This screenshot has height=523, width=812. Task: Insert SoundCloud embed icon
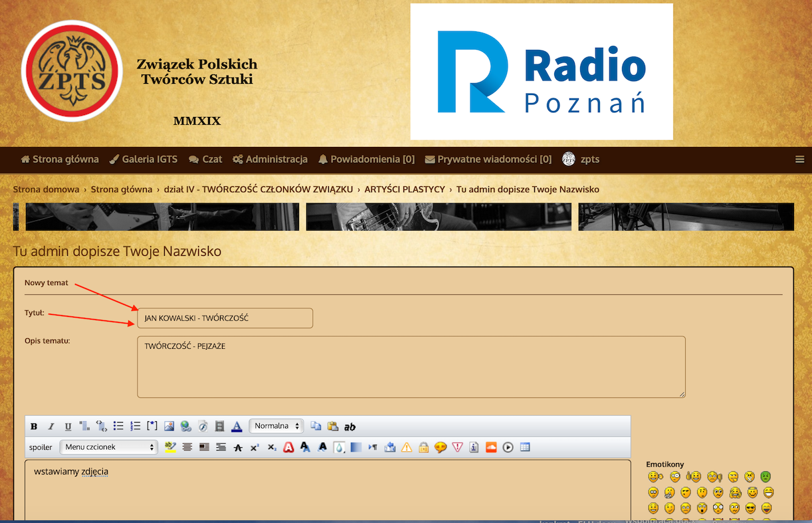pos(491,447)
